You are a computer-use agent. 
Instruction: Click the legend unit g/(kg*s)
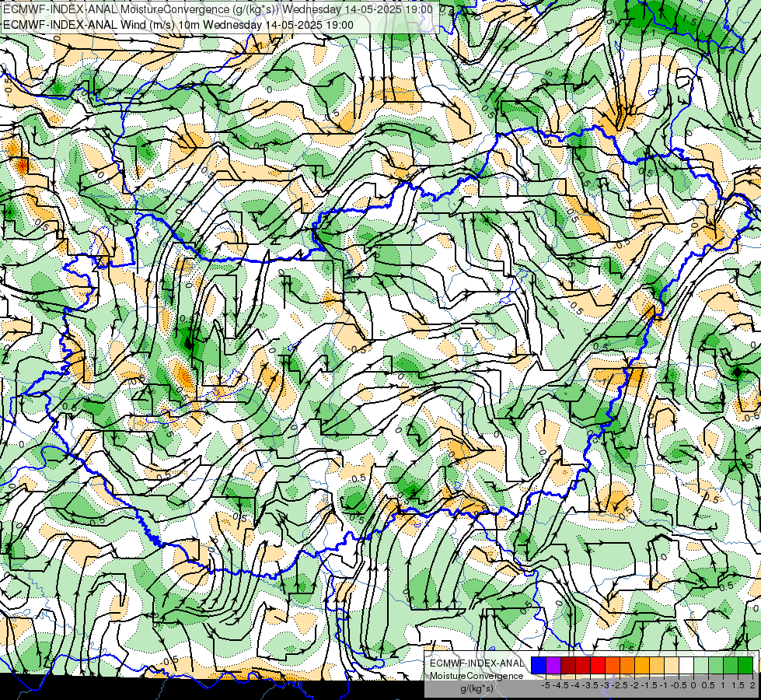click(x=476, y=689)
